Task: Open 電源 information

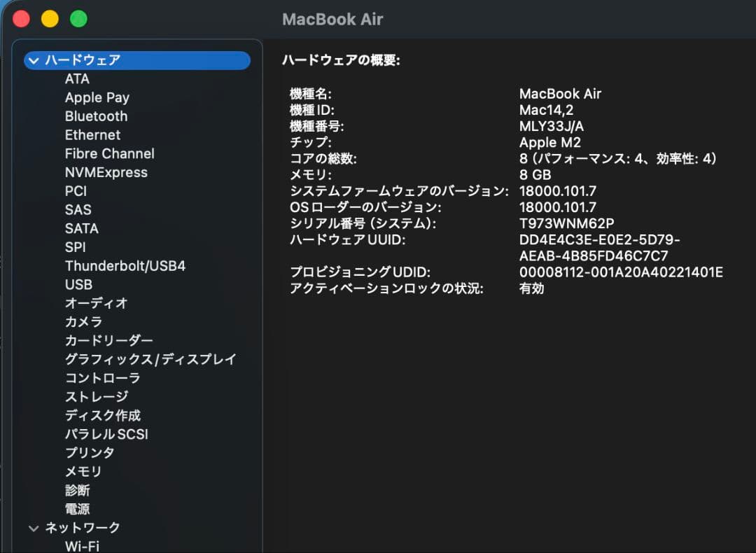Action: [78, 509]
